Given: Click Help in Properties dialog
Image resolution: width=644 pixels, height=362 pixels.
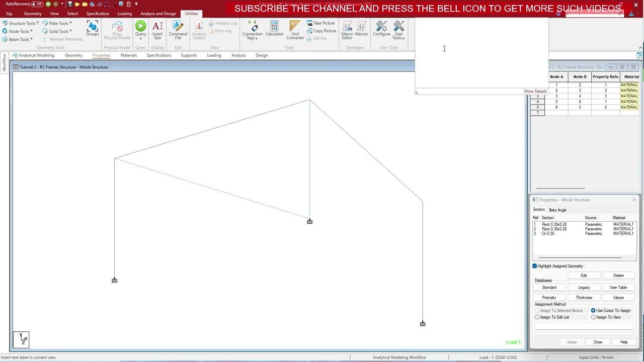Looking at the screenshot, I should pyautogui.click(x=624, y=342).
